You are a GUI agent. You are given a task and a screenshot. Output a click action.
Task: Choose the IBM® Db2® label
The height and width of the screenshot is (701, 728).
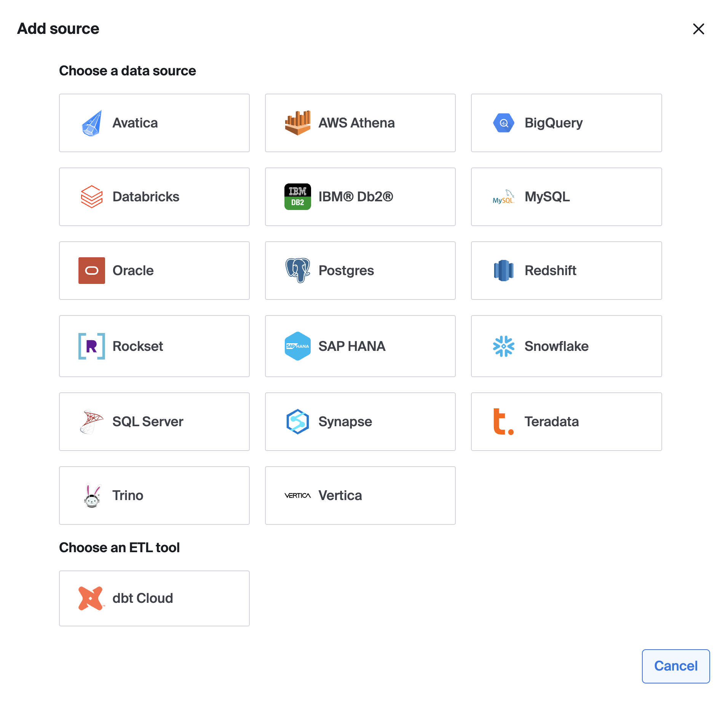(x=356, y=197)
